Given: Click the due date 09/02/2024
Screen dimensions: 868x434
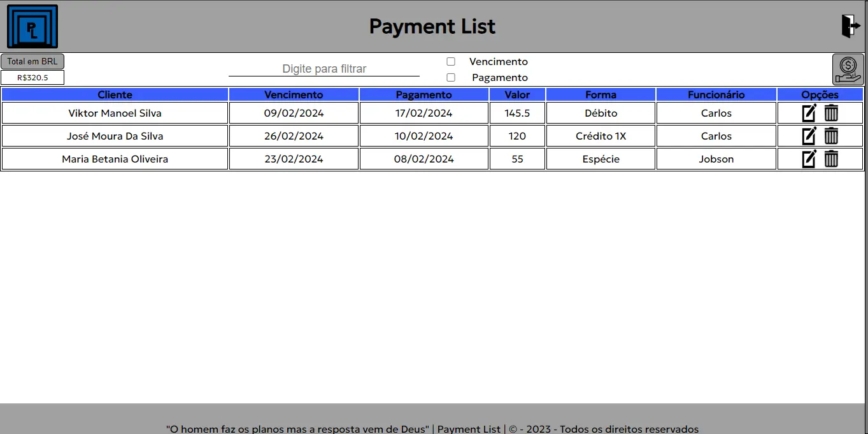Looking at the screenshot, I should [x=294, y=113].
